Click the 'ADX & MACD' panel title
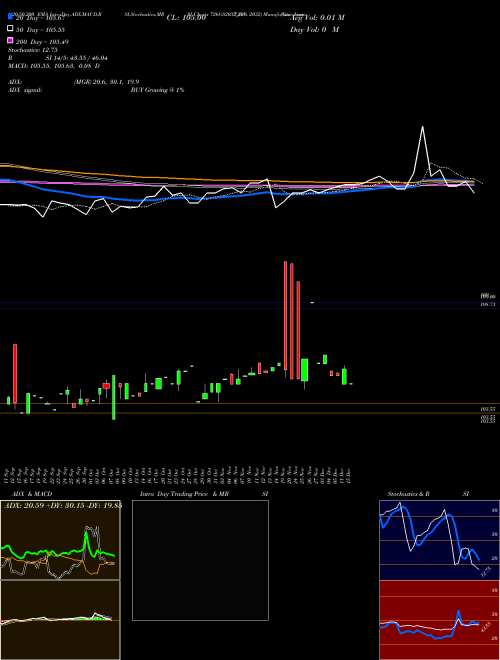 point(32,494)
